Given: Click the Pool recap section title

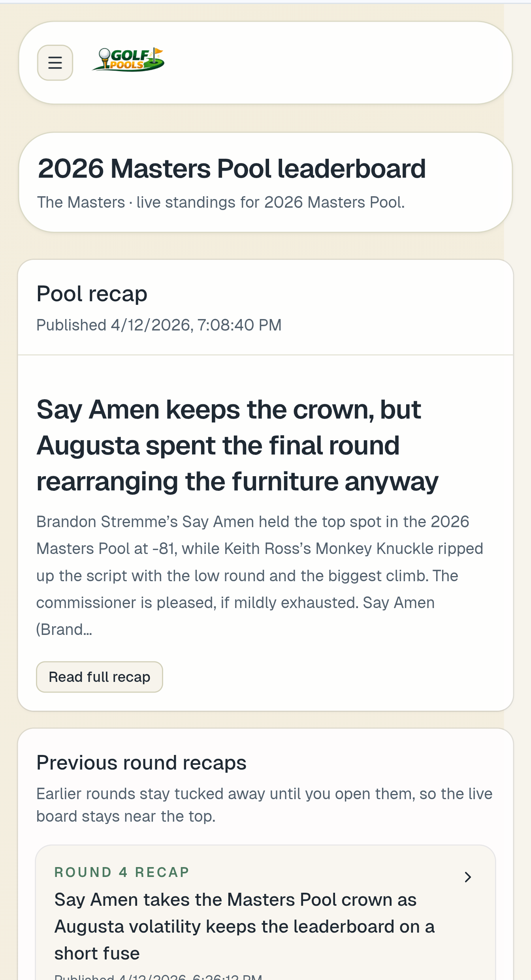Looking at the screenshot, I should pos(92,293).
